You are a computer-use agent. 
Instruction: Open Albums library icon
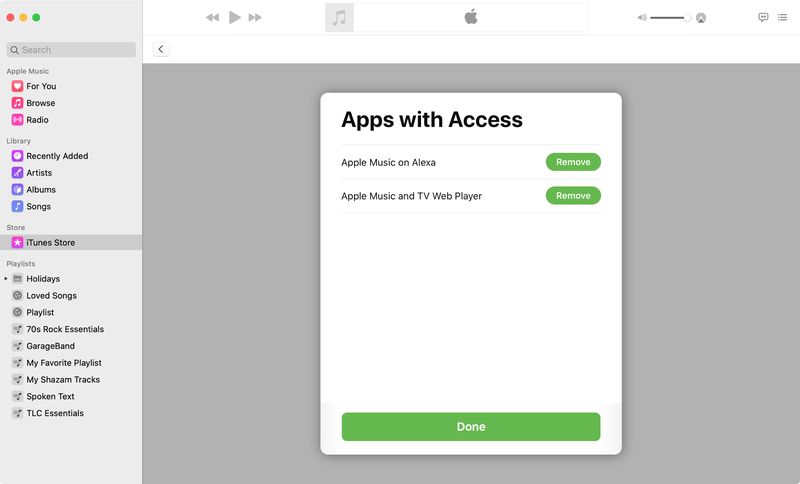[17, 190]
